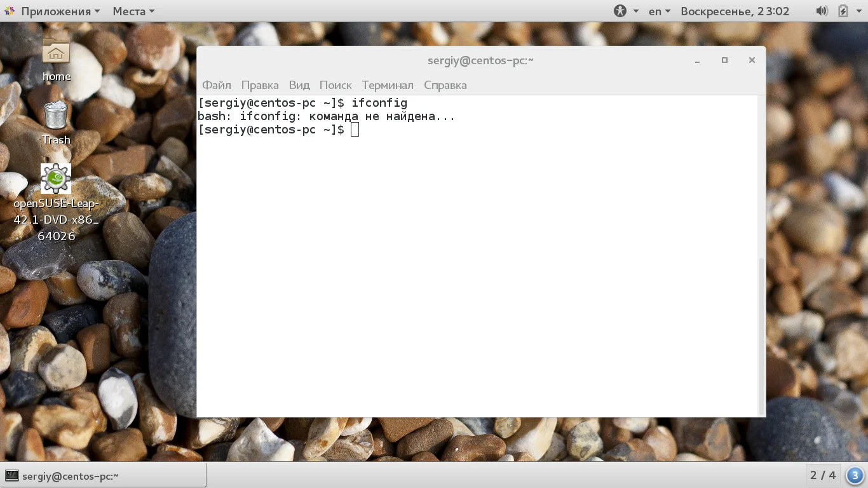Close the terminal window
Screen dimensions: 868x488
point(752,60)
